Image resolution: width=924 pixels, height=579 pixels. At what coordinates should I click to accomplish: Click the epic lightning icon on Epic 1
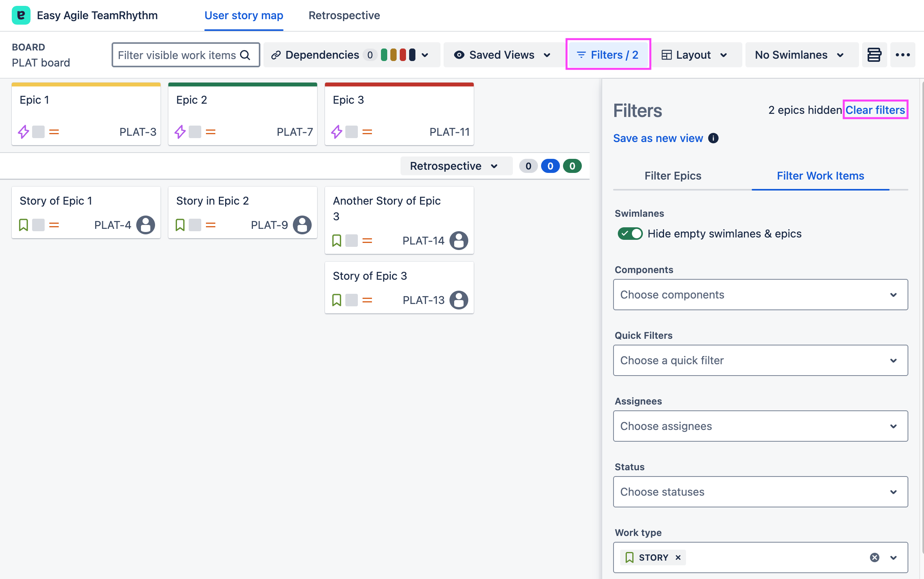pos(23,132)
